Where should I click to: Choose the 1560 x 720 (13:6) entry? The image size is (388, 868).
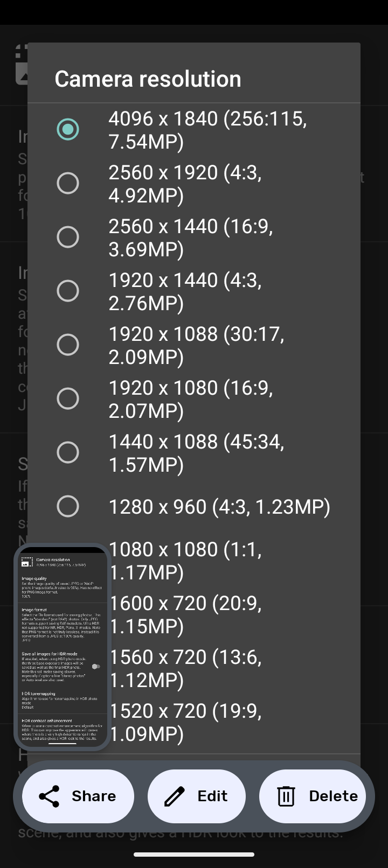(185, 668)
